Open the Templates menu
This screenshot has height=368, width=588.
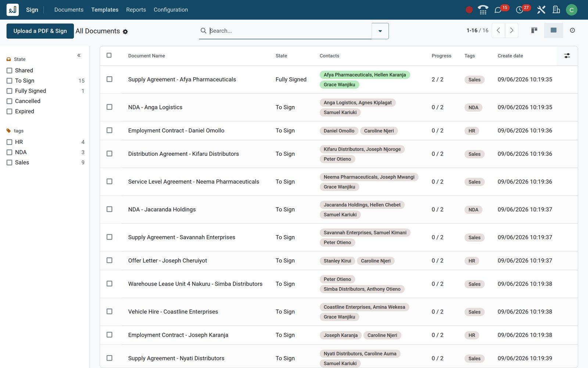pos(105,10)
